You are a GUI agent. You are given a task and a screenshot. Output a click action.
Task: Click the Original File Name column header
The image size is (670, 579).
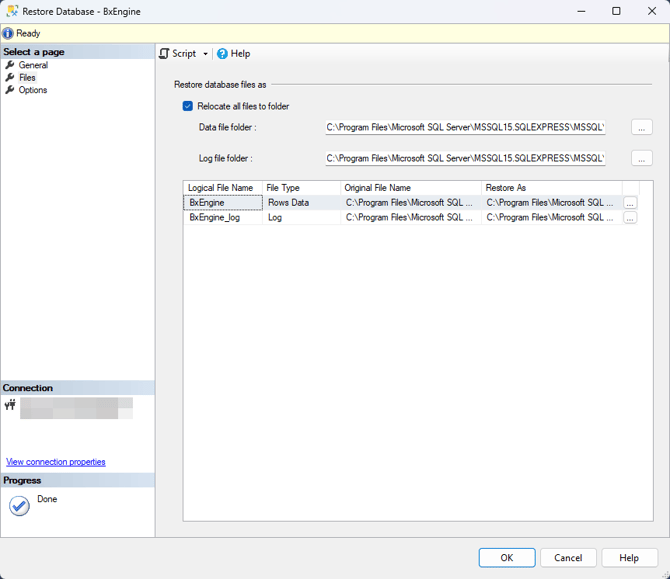411,188
